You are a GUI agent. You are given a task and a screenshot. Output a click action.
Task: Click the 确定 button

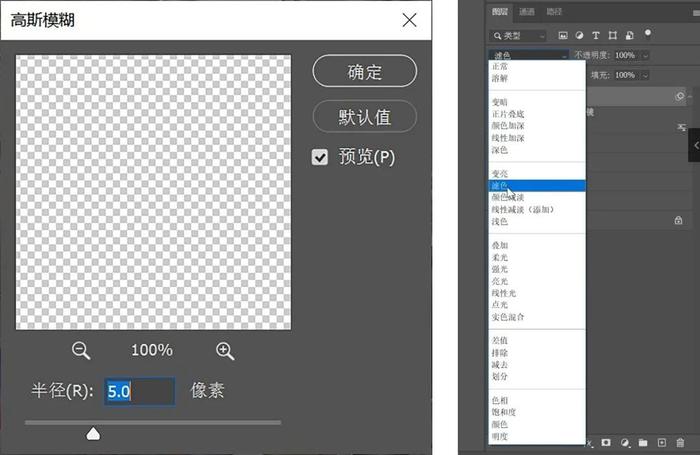coord(365,71)
